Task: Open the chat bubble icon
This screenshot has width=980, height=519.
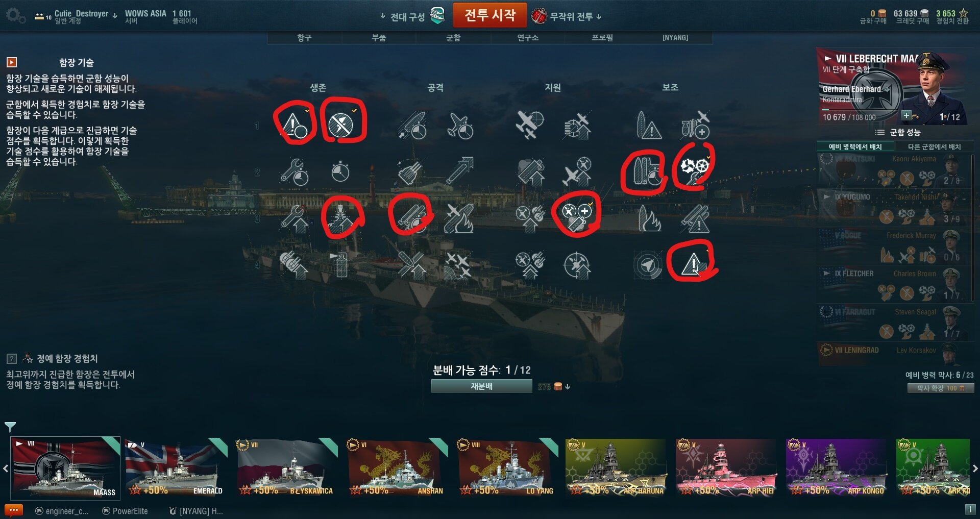Action: pos(14,510)
